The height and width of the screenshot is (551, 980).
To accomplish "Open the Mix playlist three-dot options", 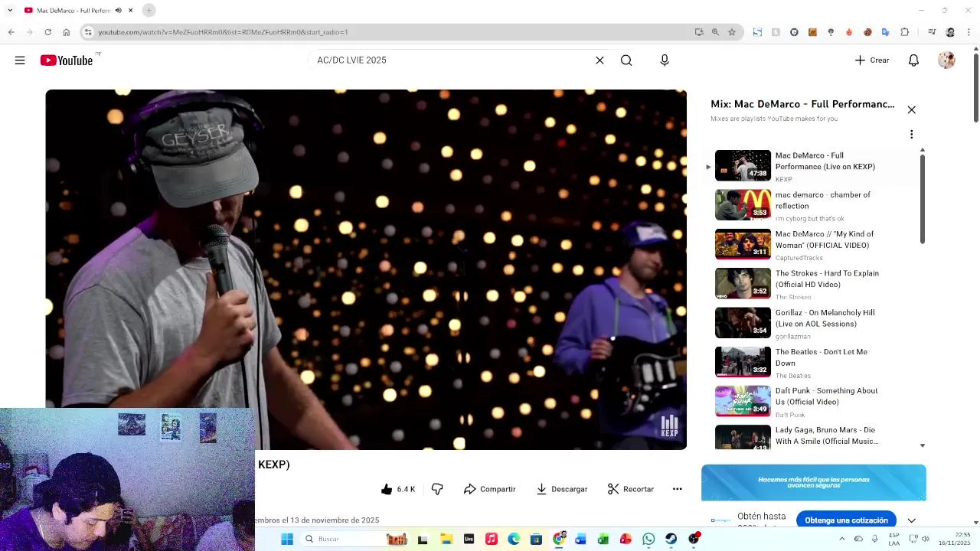I will tap(911, 135).
